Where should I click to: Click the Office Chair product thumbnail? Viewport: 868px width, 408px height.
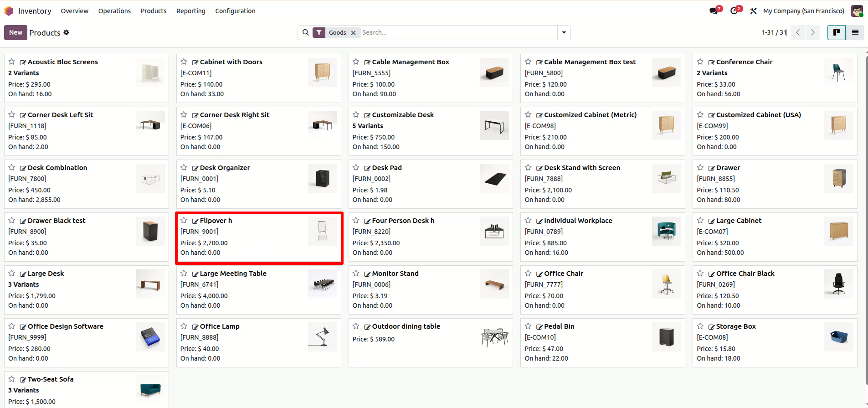tap(667, 284)
